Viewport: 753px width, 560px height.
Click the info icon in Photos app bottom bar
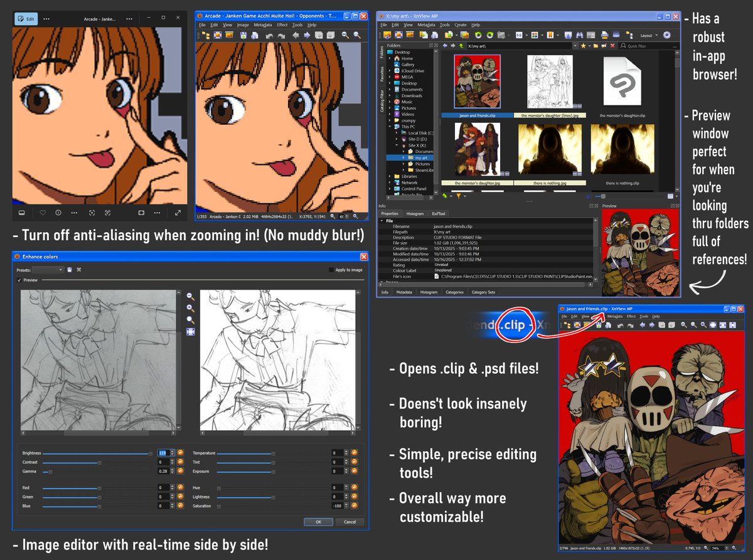coord(58,213)
